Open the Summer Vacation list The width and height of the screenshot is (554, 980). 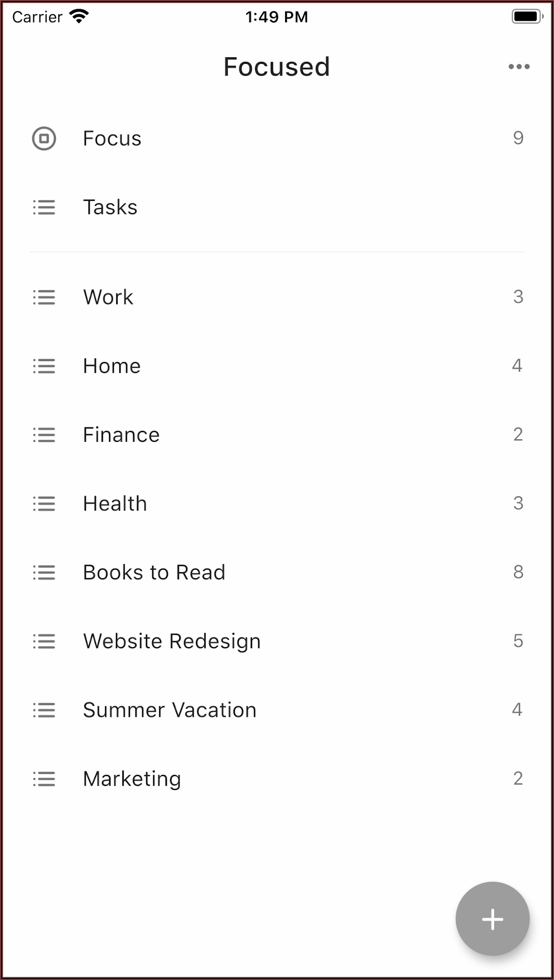click(x=170, y=710)
